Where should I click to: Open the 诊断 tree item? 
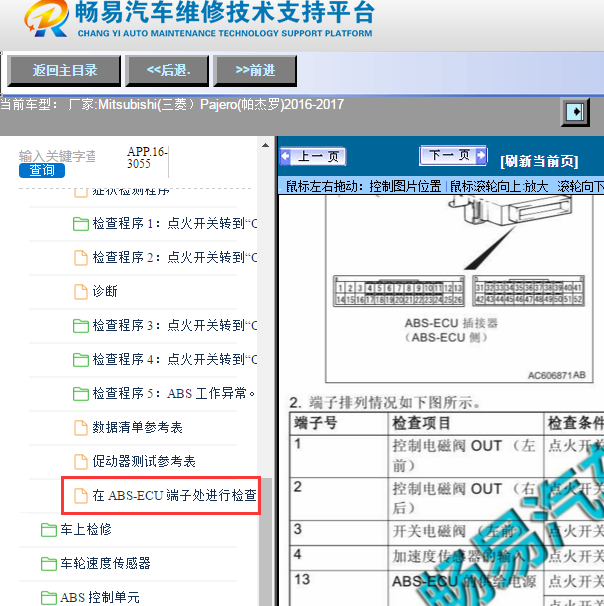coord(105,291)
